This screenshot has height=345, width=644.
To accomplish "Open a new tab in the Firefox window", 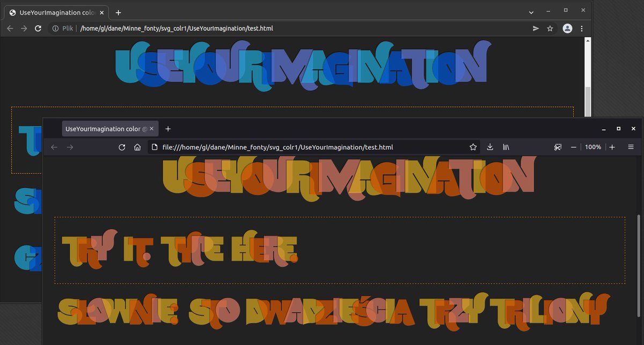I will click(x=168, y=129).
